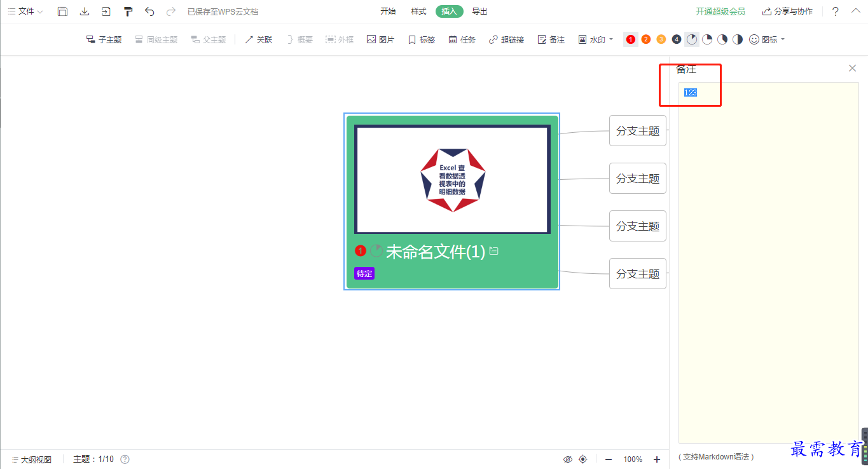Image resolution: width=868 pixels, height=469 pixels.
Task: Click the red priority 1 icon on the topic
Action: pyautogui.click(x=361, y=251)
